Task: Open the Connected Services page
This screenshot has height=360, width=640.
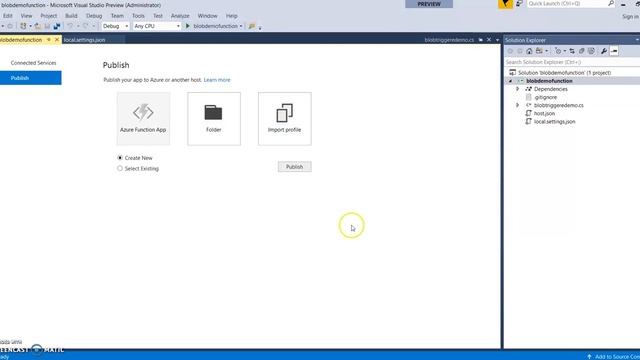Action: tap(33, 62)
